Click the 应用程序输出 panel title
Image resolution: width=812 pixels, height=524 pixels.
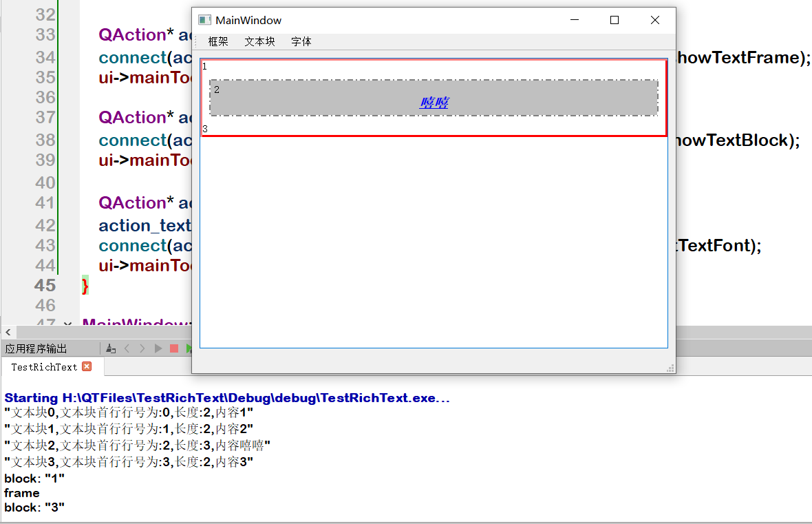(x=36, y=348)
